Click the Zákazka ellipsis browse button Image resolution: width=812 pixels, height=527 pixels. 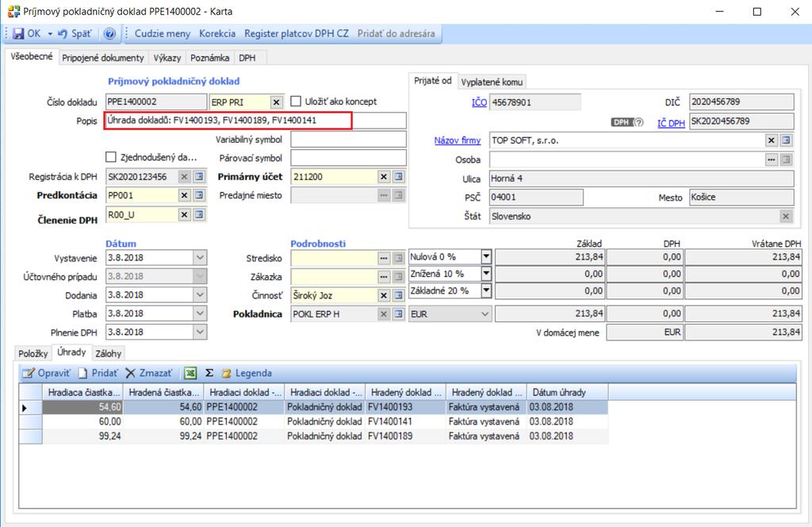coord(384,277)
